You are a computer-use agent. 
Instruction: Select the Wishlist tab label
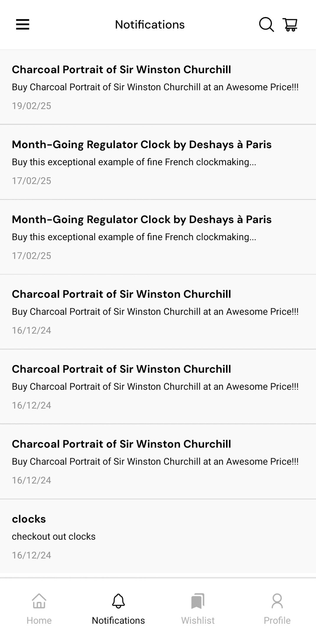coord(198,620)
